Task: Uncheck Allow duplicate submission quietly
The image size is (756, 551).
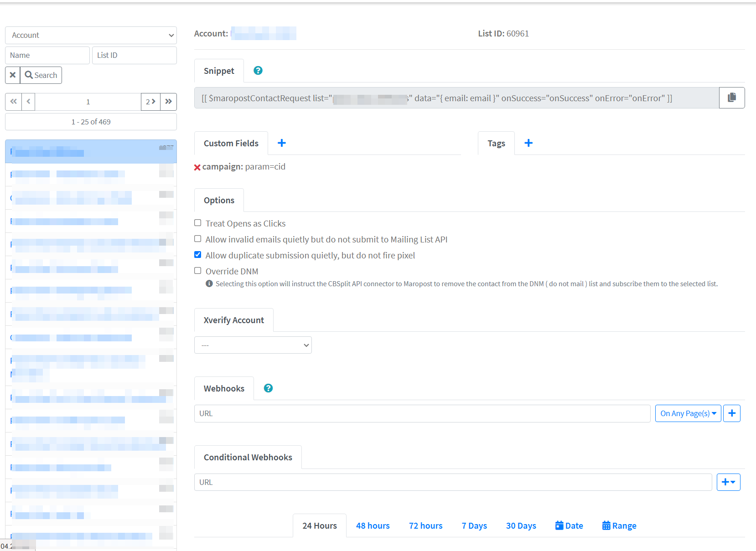Action: coord(198,255)
